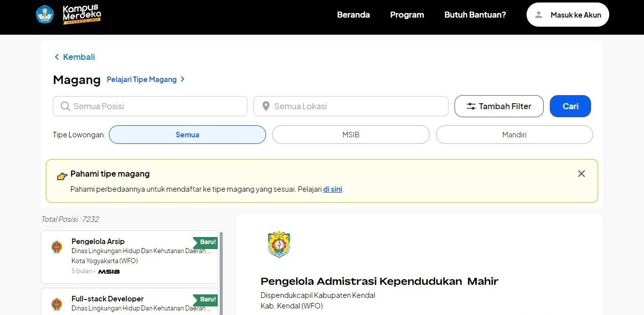Click the Kampus Merdeka logo
Screen dimensions: 644x315
82,15
